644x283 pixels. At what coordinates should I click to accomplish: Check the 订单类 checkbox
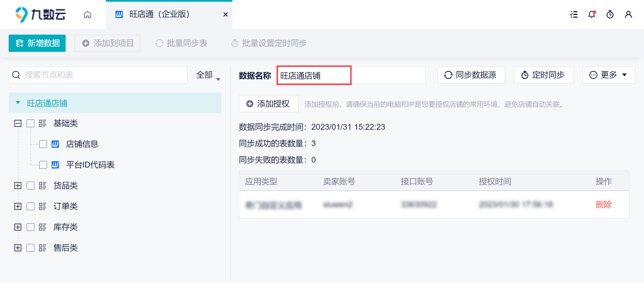[x=31, y=206]
